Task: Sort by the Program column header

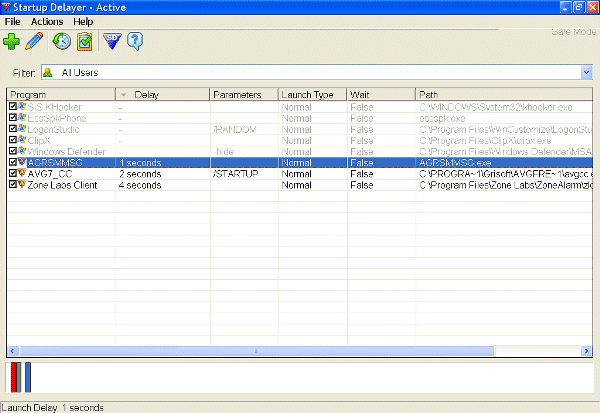Action: [61, 95]
